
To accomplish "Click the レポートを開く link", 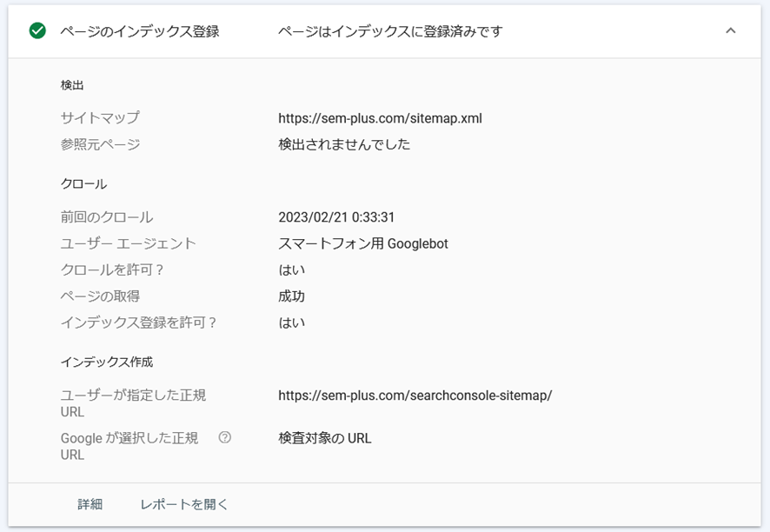I will tap(184, 504).
